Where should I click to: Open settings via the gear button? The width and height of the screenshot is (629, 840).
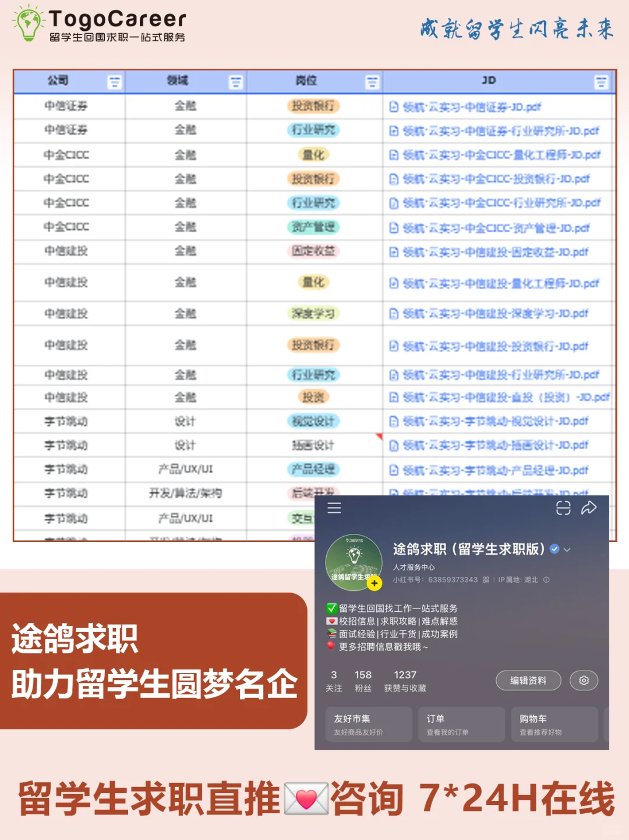[x=584, y=680]
